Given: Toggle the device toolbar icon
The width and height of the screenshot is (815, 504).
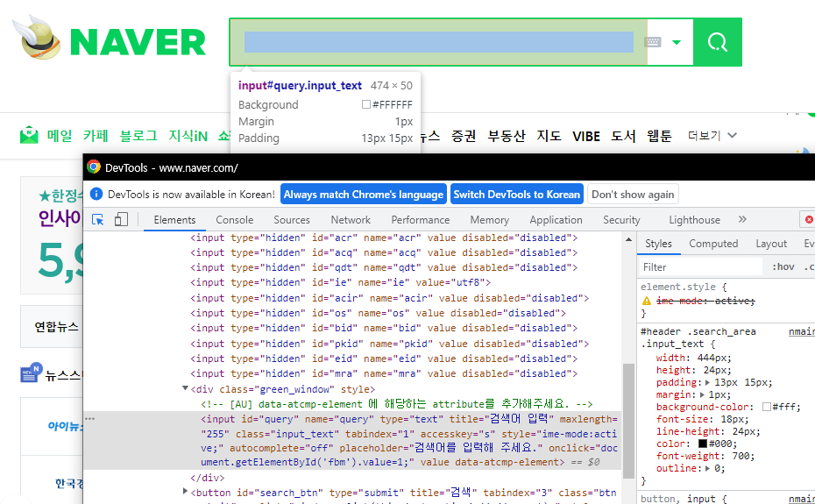Looking at the screenshot, I should (121, 219).
